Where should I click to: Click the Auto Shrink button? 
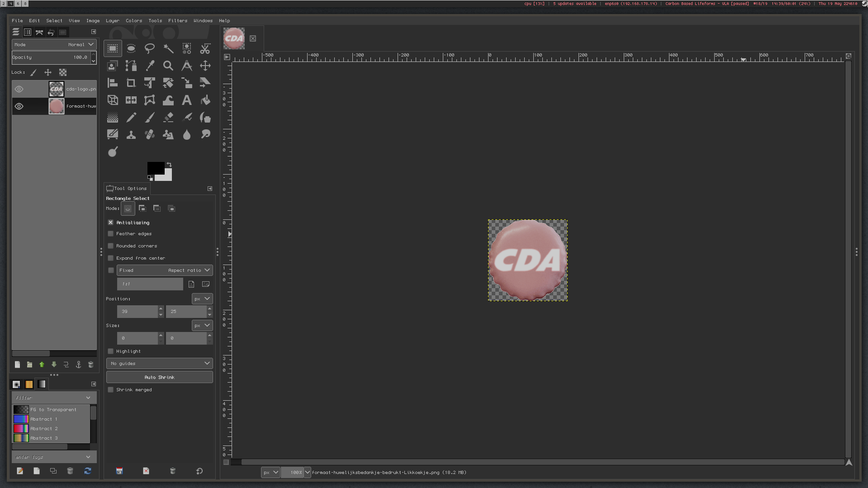tap(160, 377)
